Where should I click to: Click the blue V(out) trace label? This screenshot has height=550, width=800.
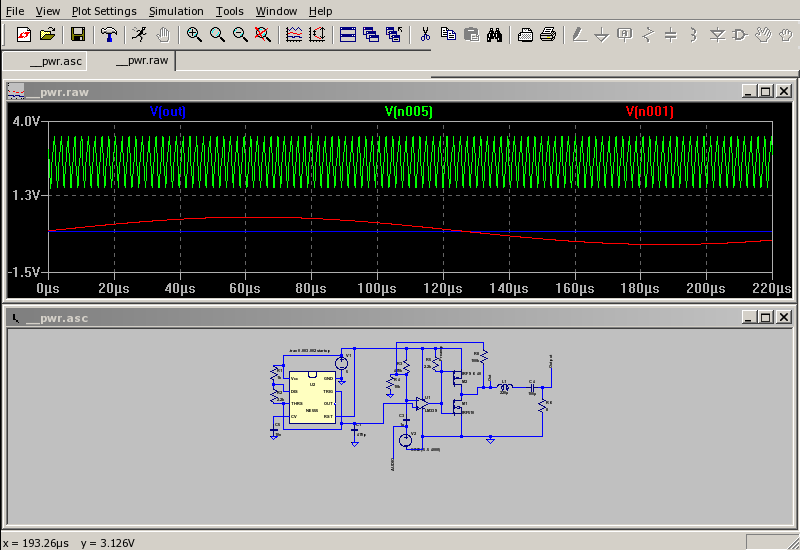[x=168, y=111]
